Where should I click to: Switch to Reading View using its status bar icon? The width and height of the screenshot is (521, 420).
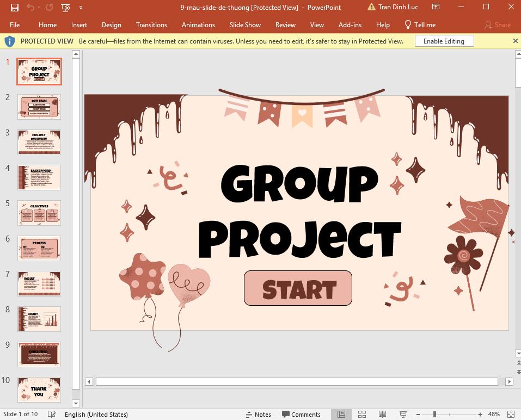coord(382,414)
